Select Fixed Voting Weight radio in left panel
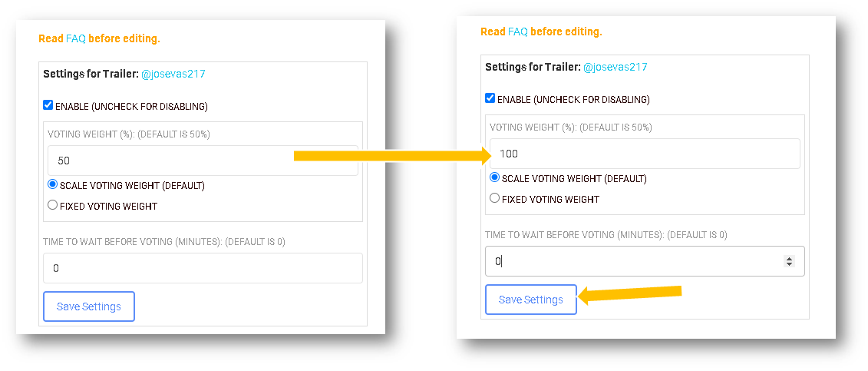The width and height of the screenshot is (868, 371). coord(52,205)
